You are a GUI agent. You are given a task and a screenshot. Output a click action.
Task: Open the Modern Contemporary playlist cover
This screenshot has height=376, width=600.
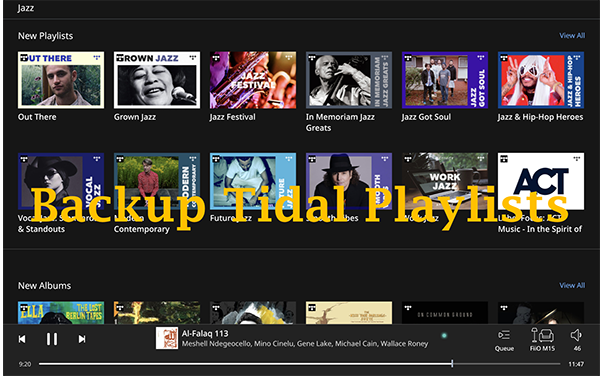pyautogui.click(x=157, y=181)
